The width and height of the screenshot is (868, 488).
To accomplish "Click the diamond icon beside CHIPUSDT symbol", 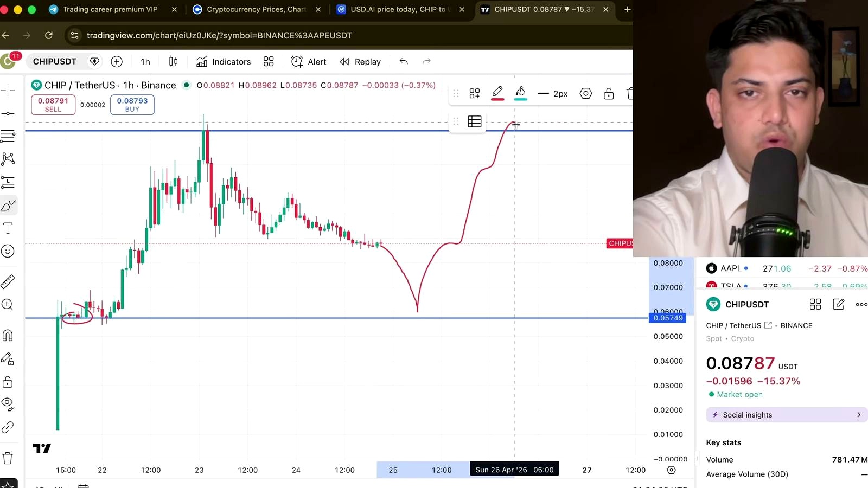I will tap(94, 61).
